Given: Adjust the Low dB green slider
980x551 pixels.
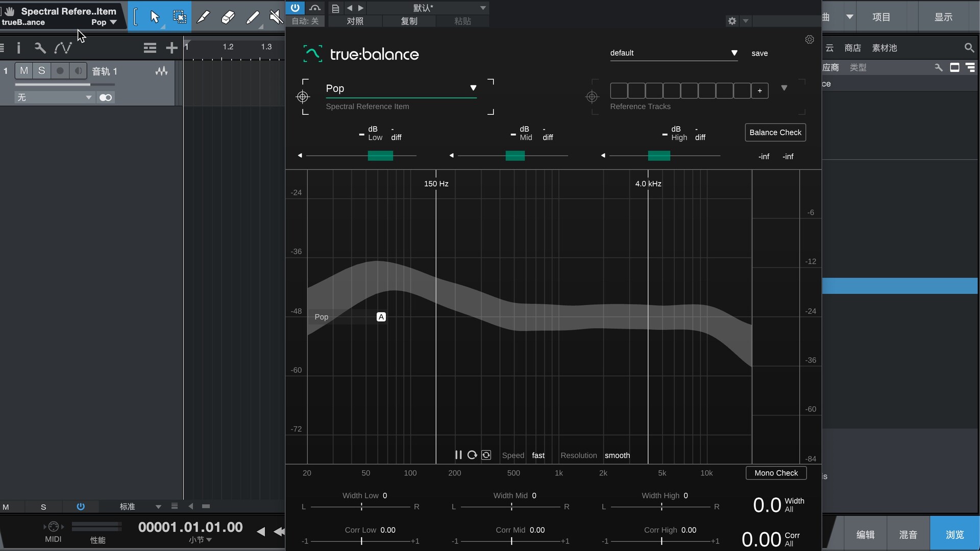Looking at the screenshot, I should click(380, 156).
